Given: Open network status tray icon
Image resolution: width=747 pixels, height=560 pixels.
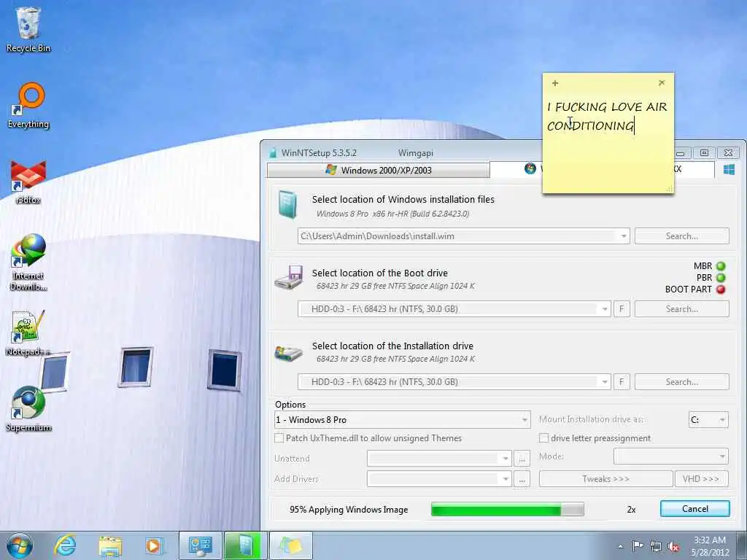Looking at the screenshot, I should coord(656,547).
